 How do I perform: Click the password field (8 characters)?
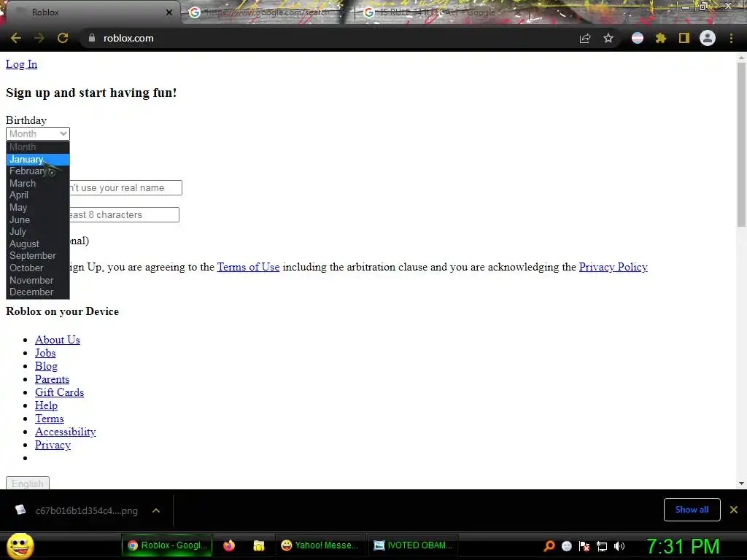124,215
